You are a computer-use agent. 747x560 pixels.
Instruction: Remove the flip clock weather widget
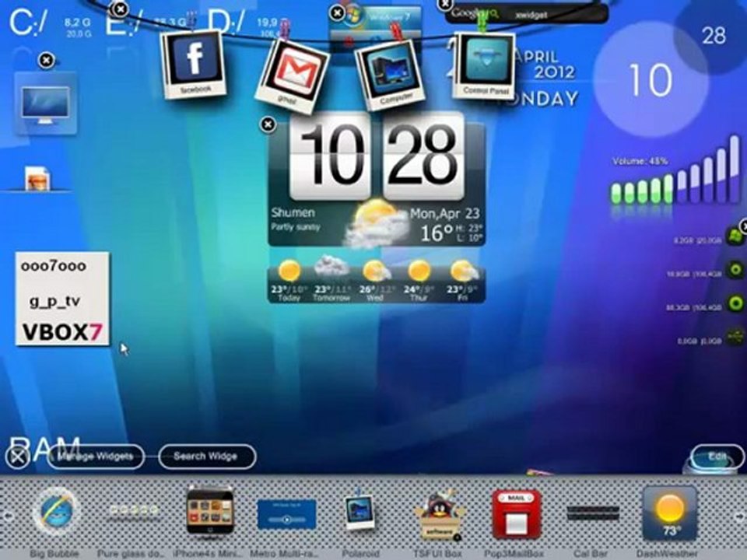[x=268, y=124]
